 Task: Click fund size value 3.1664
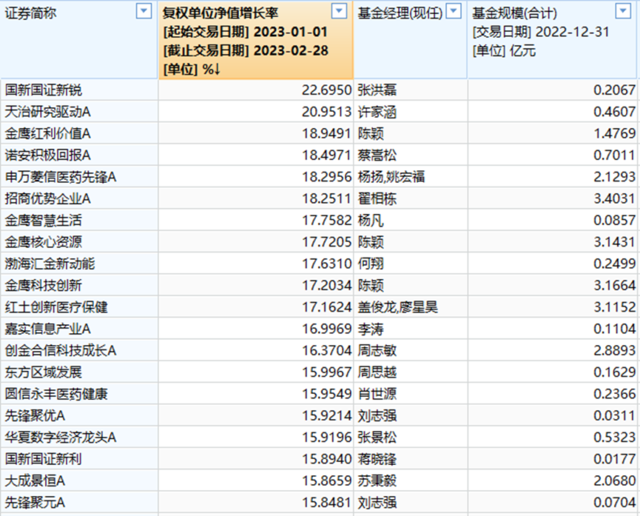[614, 285]
